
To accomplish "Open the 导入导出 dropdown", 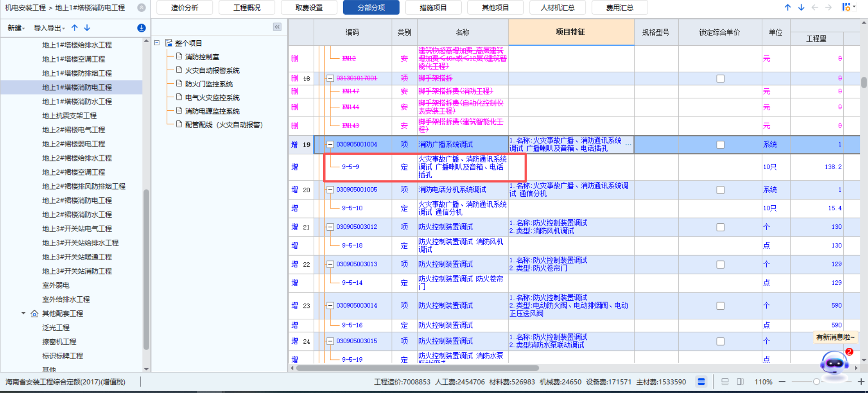I will coord(49,28).
